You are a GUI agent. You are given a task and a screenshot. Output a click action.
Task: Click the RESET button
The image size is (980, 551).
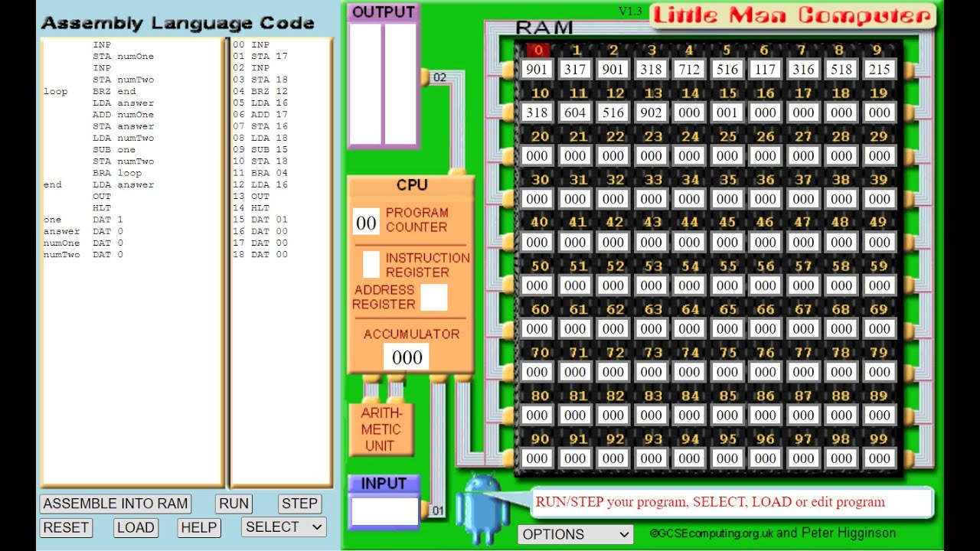[x=66, y=527]
